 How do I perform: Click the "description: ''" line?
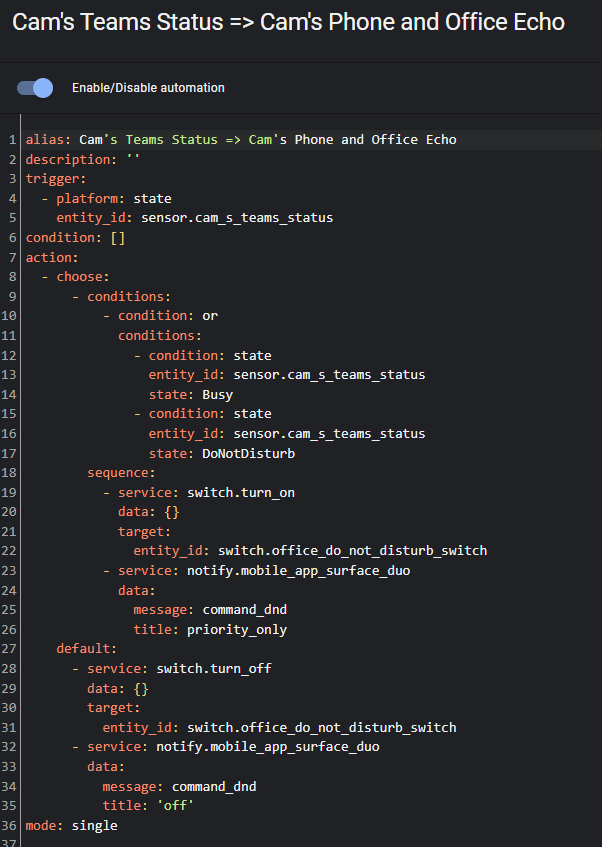83,160
